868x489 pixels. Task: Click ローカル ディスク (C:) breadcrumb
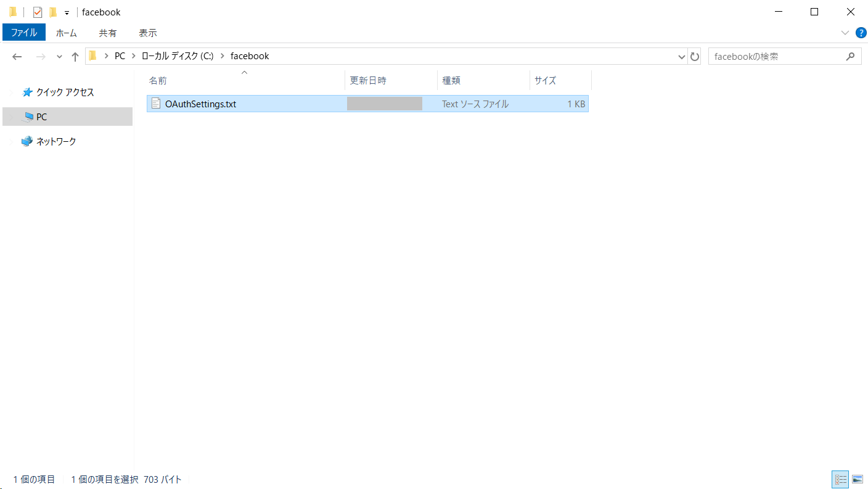[178, 56]
